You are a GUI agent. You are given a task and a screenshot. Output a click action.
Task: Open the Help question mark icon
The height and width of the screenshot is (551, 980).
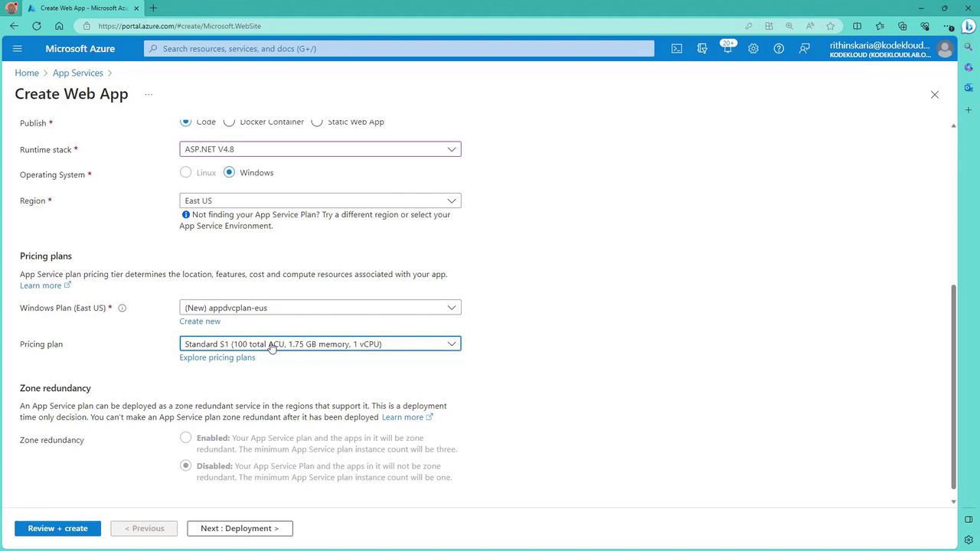pos(779,48)
